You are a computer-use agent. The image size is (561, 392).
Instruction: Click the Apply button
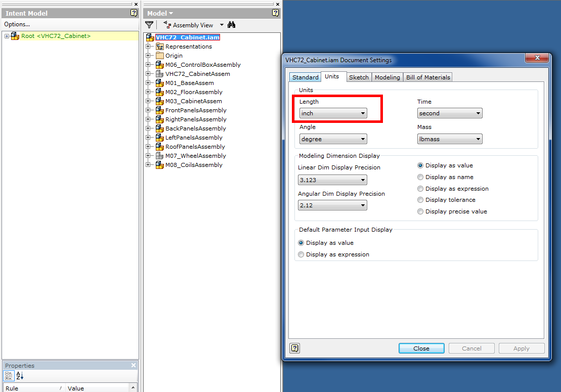(521, 348)
